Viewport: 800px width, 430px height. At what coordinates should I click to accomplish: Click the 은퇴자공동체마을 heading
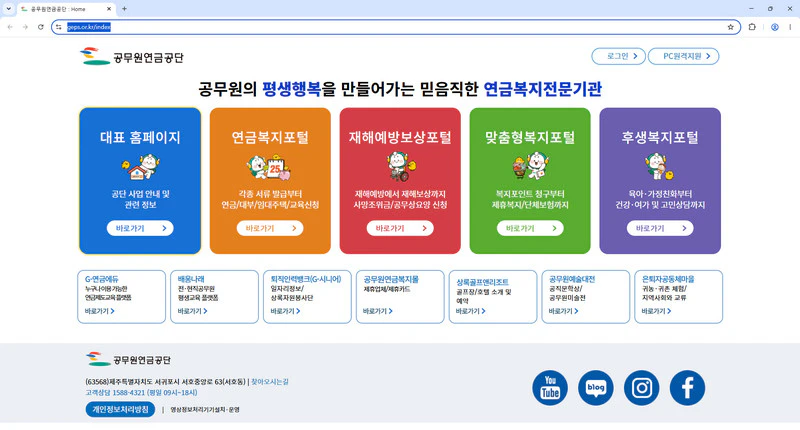point(668,279)
